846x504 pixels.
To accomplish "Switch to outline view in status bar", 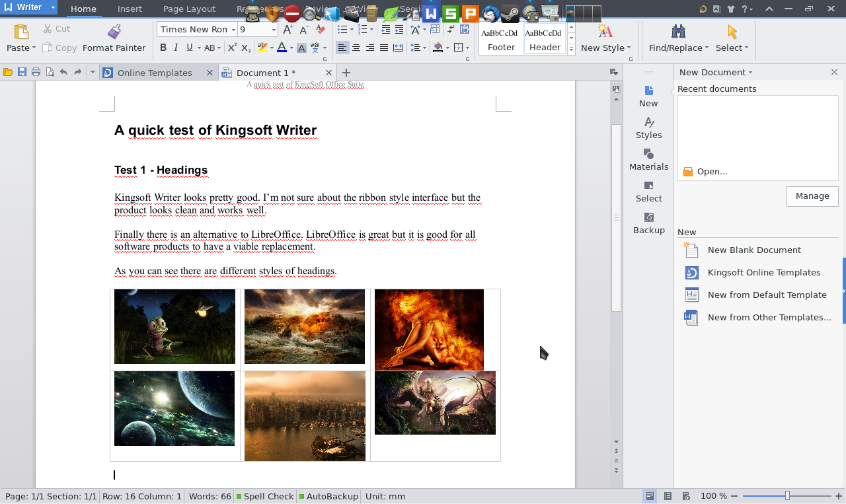I will (x=668, y=496).
